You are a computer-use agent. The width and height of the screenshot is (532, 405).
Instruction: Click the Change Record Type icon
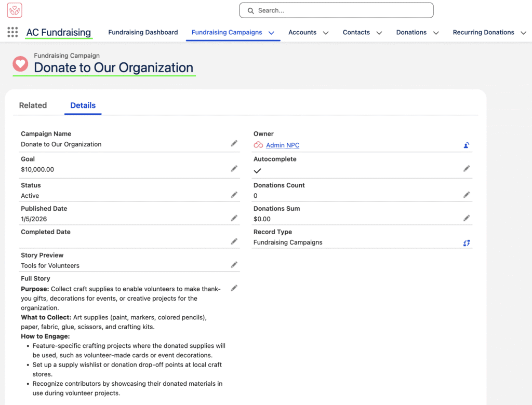point(467,242)
